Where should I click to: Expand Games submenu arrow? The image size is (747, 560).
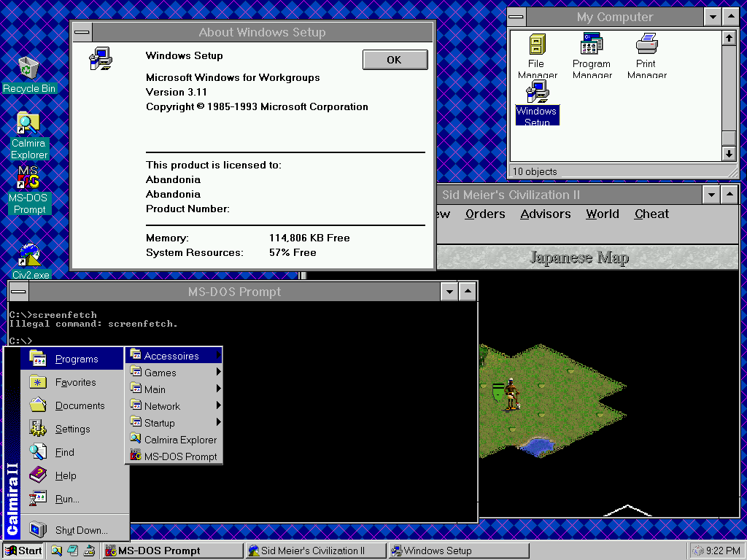tap(218, 371)
